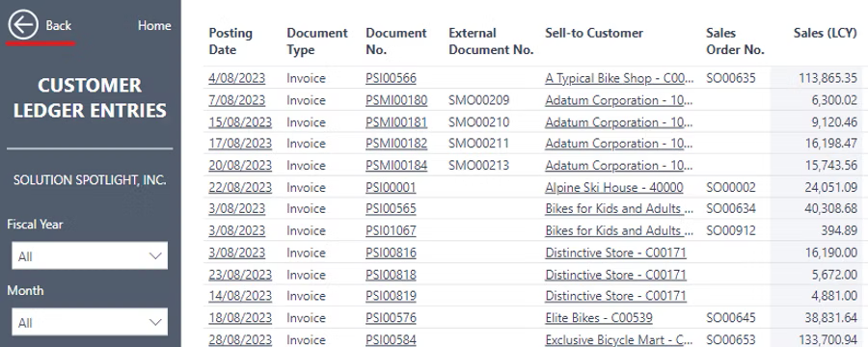This screenshot has height=347, width=868.
Task: Click posting date 28/08/2023
Action: pyautogui.click(x=240, y=339)
